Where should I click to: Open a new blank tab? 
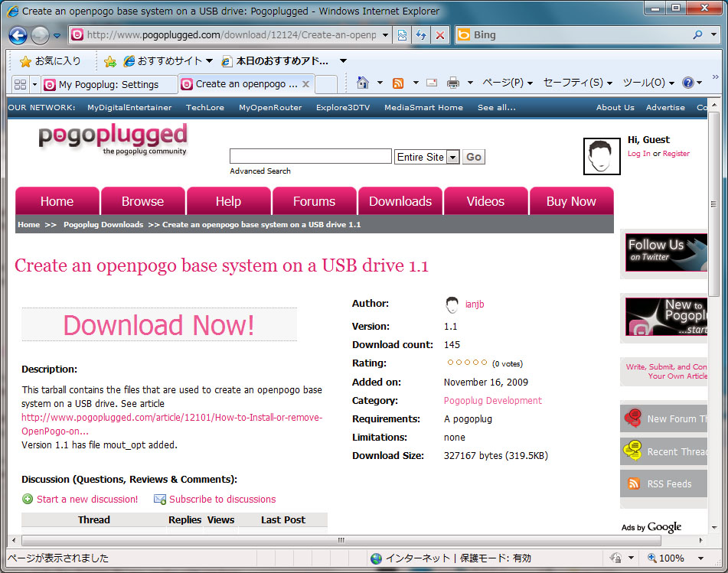326,84
